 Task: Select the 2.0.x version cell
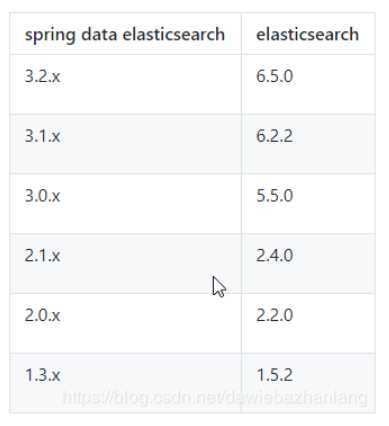pos(125,323)
